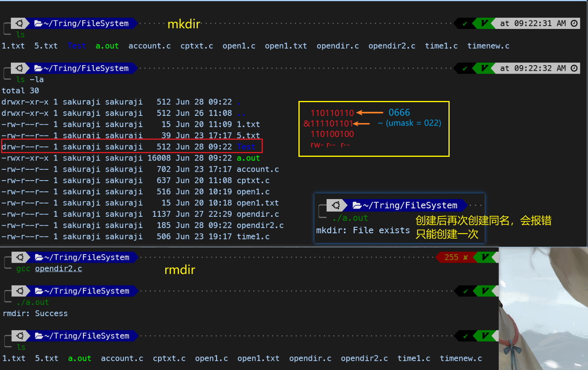Viewport: 588px width, 370px height.
Task: Click the yellow mkdir annotation label
Action: coord(184,24)
